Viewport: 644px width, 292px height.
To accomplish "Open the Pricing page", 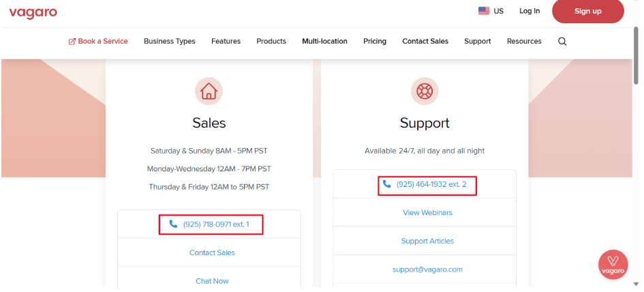I will point(375,42).
